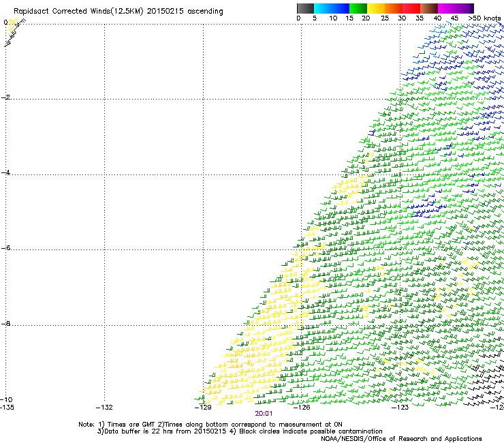Click the -132 longitude axis label
Screen dimensions: 504x443
pos(104,408)
